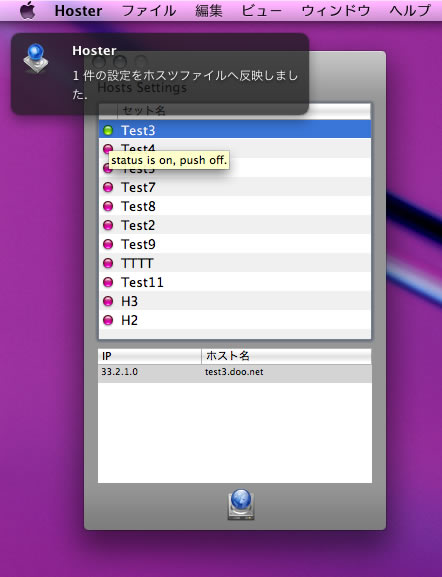Open the Hoster application menu

click(x=78, y=11)
